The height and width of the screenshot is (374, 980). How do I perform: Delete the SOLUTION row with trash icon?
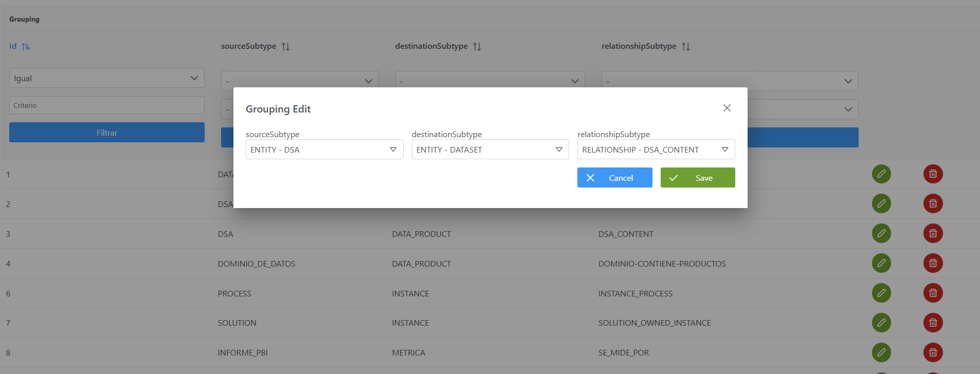tap(933, 323)
